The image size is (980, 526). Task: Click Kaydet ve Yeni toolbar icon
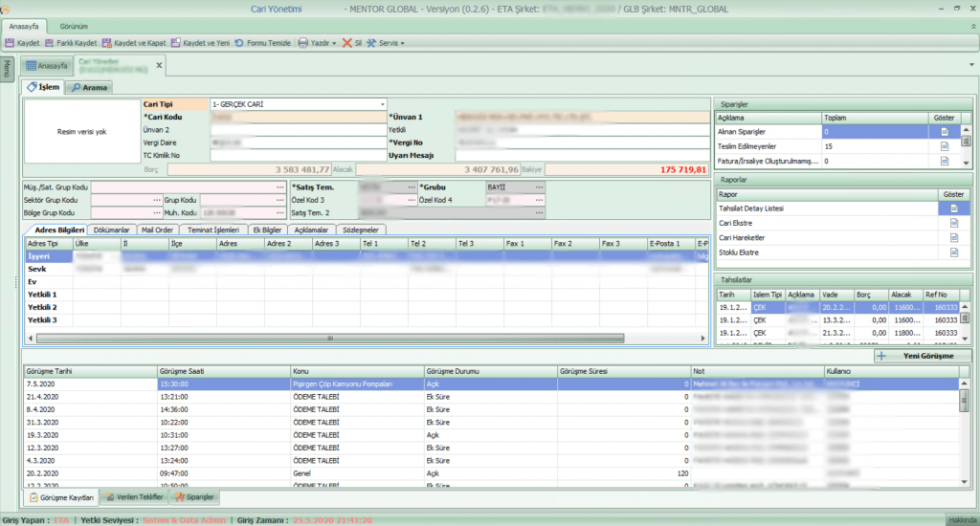pyautogui.click(x=176, y=43)
